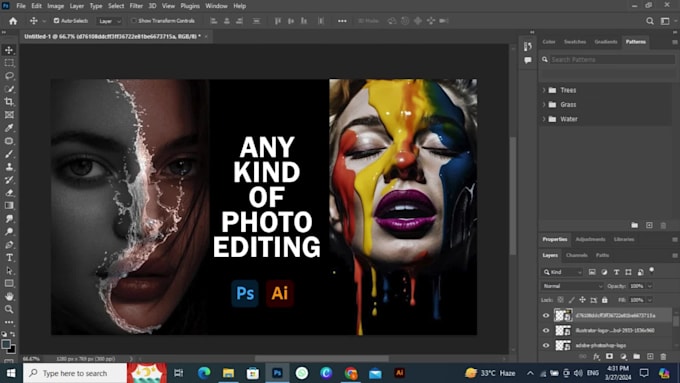Hide the adobe-photoshop-logo layer
The height and width of the screenshot is (383, 680).
tap(546, 345)
